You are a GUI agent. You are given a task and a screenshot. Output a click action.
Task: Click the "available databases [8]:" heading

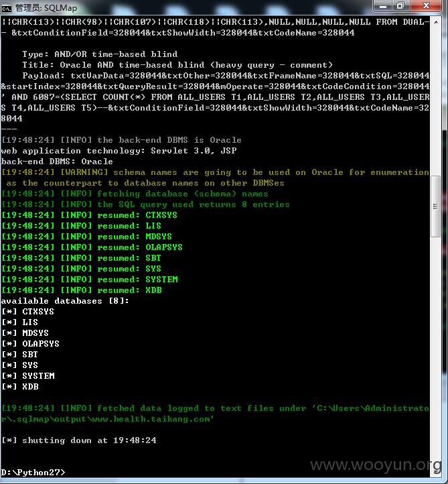click(x=65, y=301)
